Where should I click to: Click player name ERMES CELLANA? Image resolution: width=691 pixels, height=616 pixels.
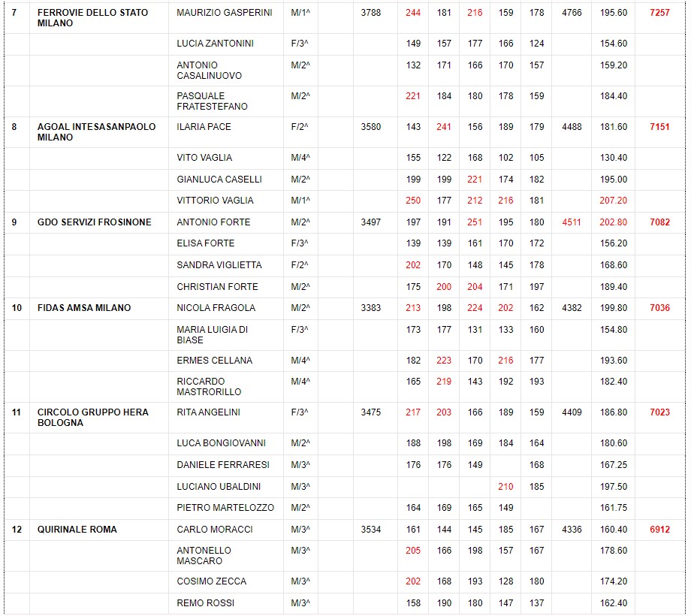(214, 361)
